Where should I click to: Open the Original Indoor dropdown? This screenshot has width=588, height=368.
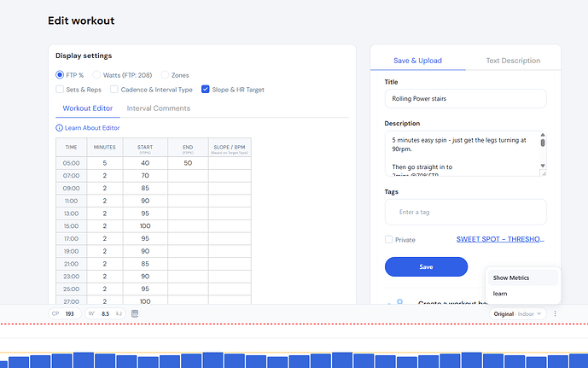pos(519,314)
